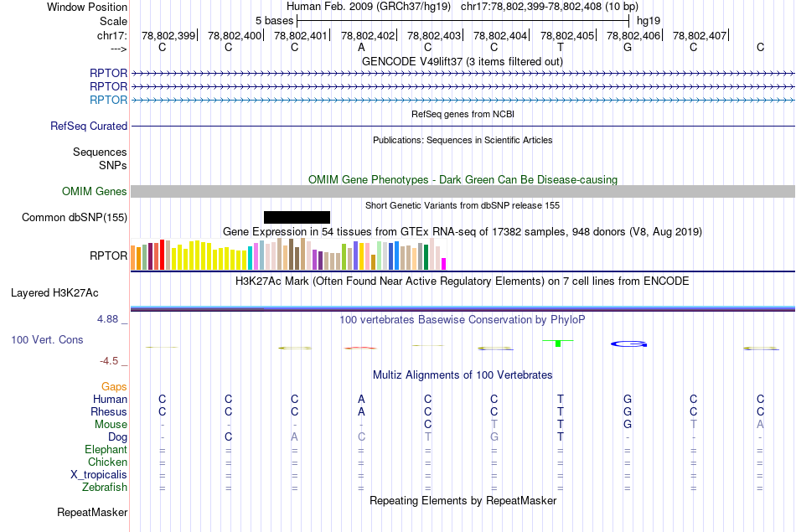Click the Window Position label
Image resolution: width=796 pixels, height=532 pixels.
coord(87,7)
